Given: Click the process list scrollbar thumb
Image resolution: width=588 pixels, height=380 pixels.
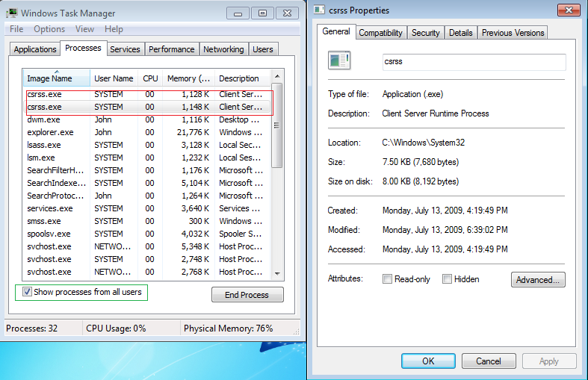Looking at the screenshot, I should 276,125.
